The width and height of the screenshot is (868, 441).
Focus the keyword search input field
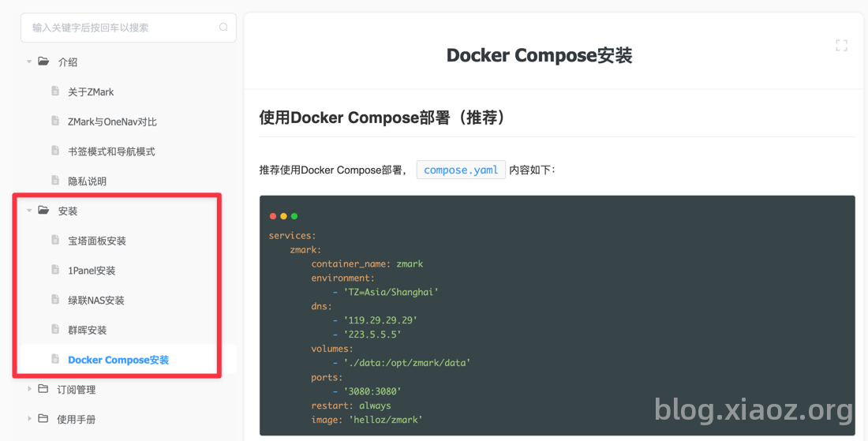129,28
